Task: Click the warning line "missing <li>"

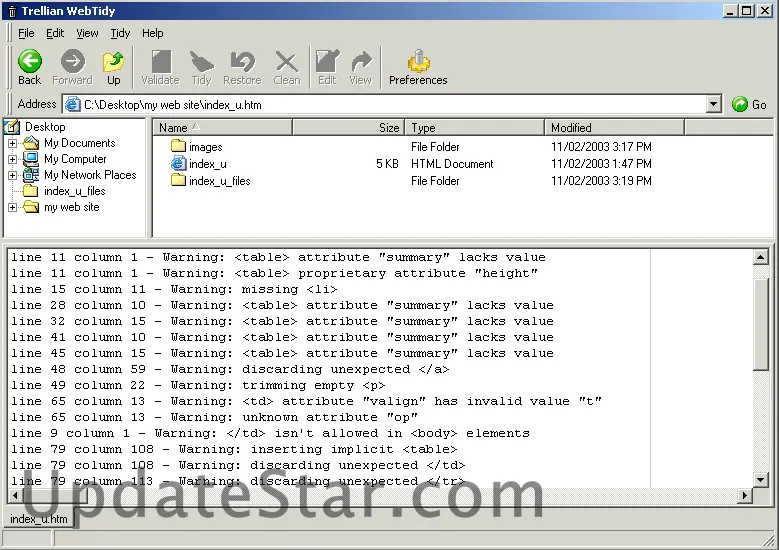Action: (174, 289)
